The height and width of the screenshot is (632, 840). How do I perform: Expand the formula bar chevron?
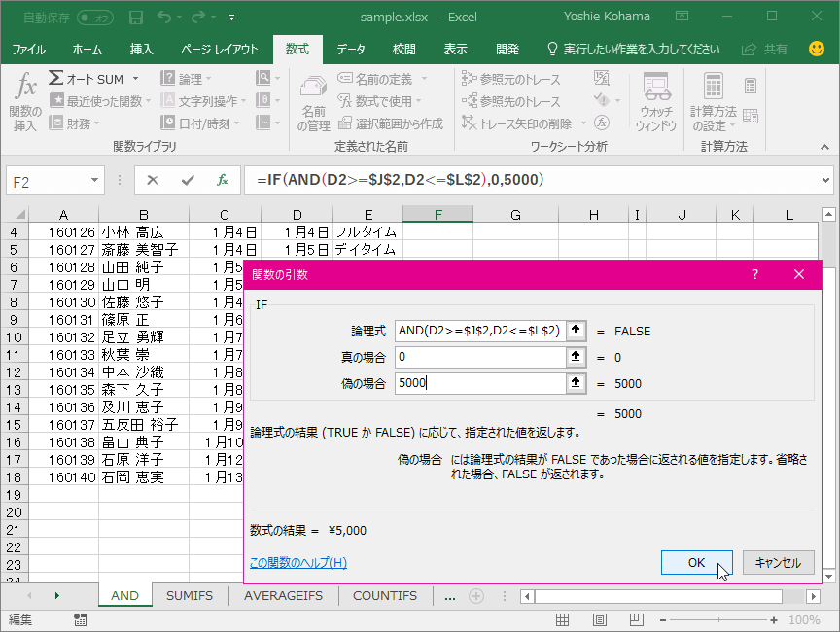point(825,180)
